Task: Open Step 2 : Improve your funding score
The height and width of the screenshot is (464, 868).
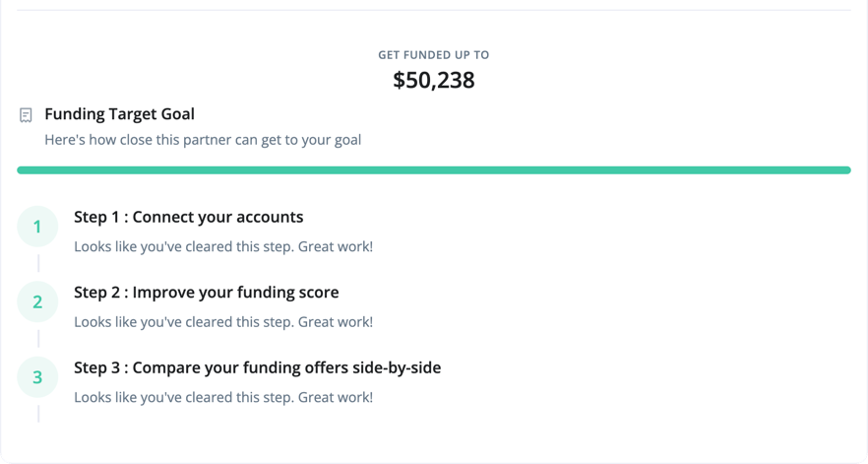Action: click(207, 293)
